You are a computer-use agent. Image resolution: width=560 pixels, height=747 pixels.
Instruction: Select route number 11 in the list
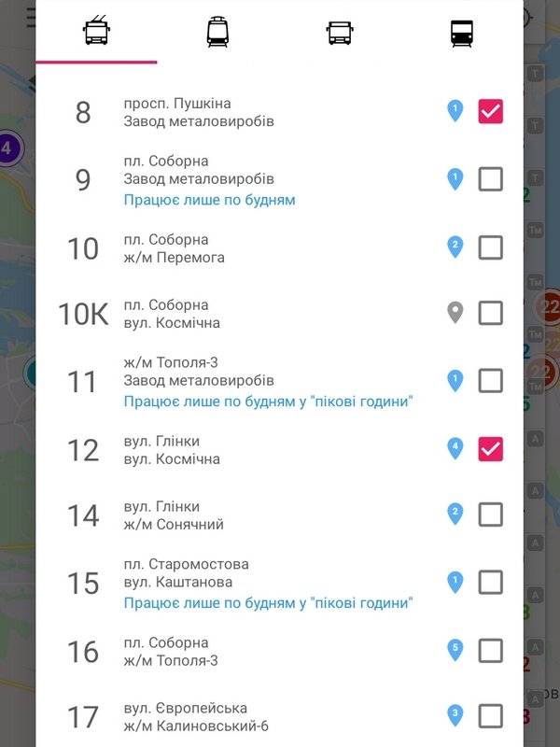83,381
